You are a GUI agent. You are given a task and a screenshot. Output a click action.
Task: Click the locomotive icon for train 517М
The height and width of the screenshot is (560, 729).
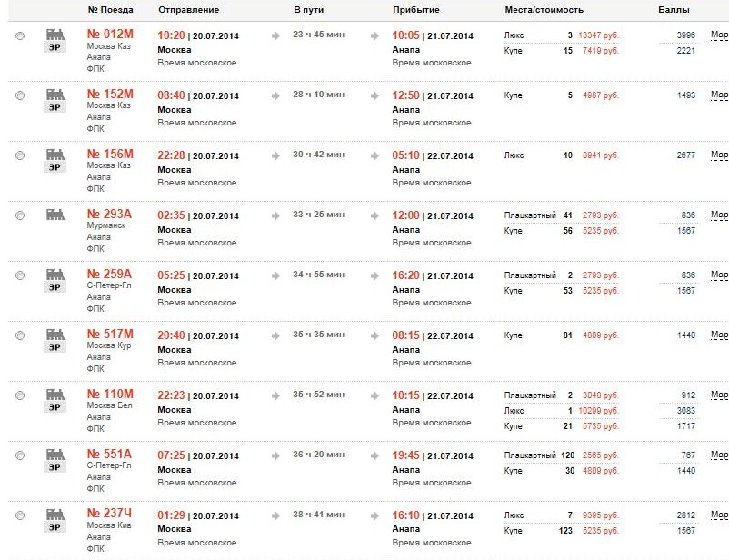pyautogui.click(x=55, y=335)
